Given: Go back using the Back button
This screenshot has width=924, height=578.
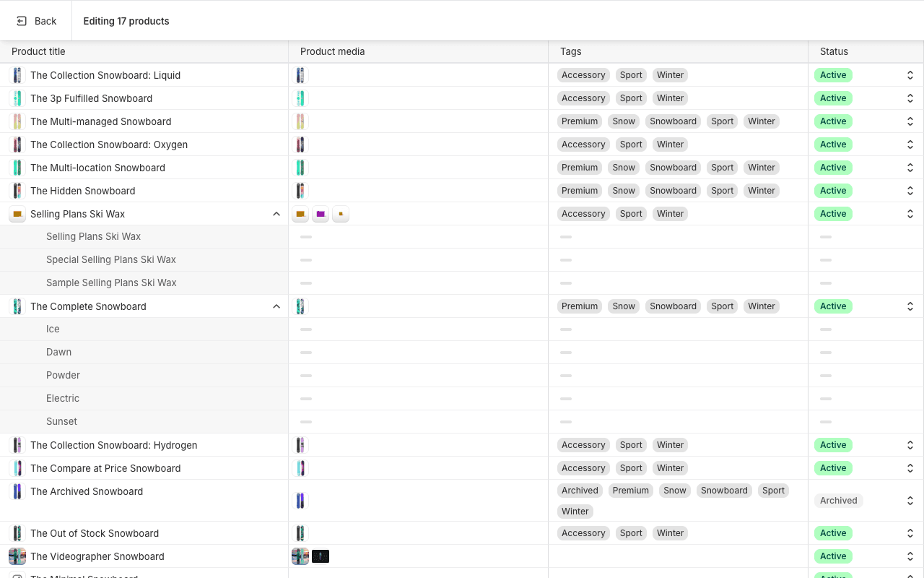Looking at the screenshot, I should click(36, 21).
